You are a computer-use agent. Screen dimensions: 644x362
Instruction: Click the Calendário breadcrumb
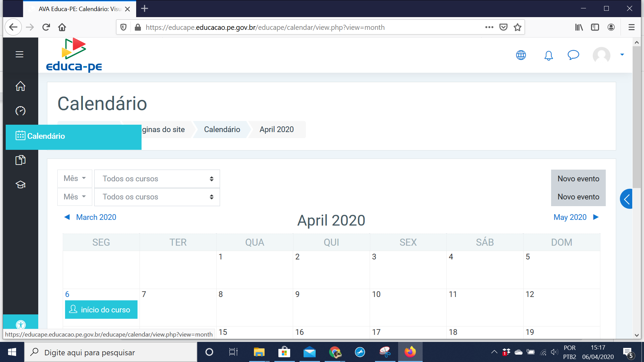click(x=222, y=129)
